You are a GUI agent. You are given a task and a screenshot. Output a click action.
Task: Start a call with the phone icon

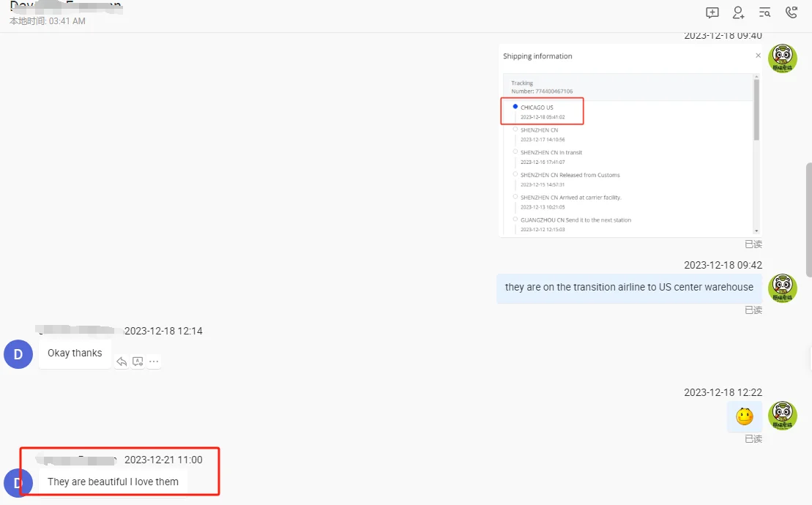click(791, 12)
